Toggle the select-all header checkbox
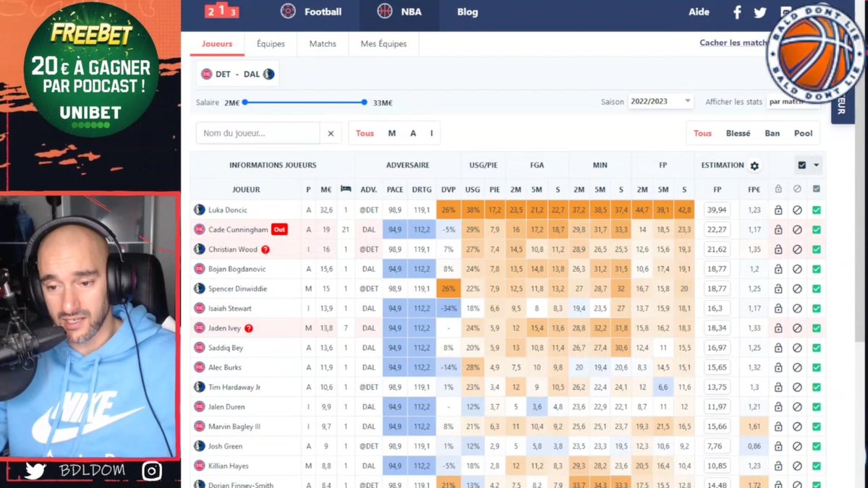The width and height of the screenshot is (868, 488). tap(802, 166)
